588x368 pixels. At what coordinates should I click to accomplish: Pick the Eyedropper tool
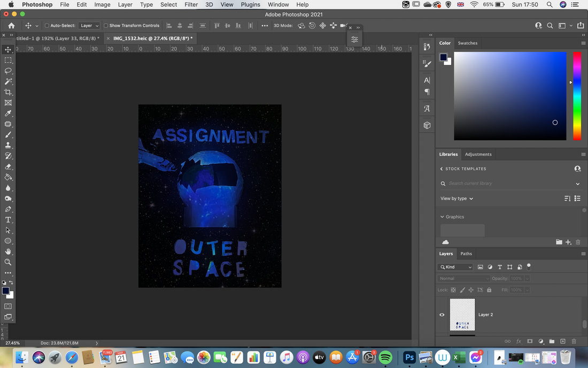pos(8,113)
